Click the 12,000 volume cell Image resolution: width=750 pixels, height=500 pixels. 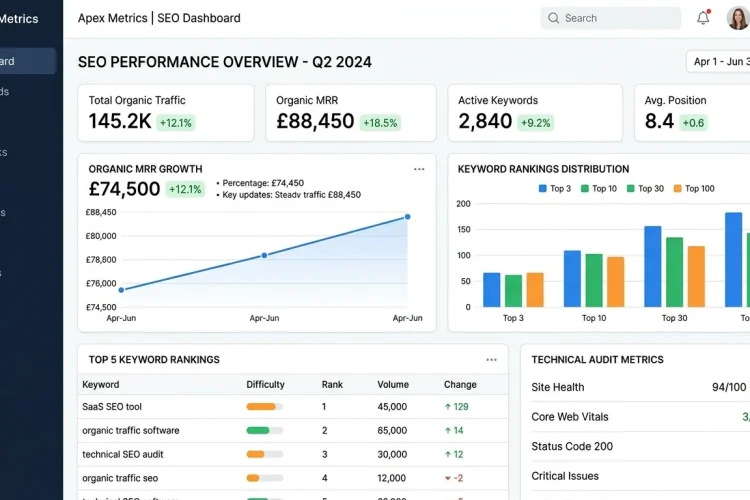coord(392,478)
